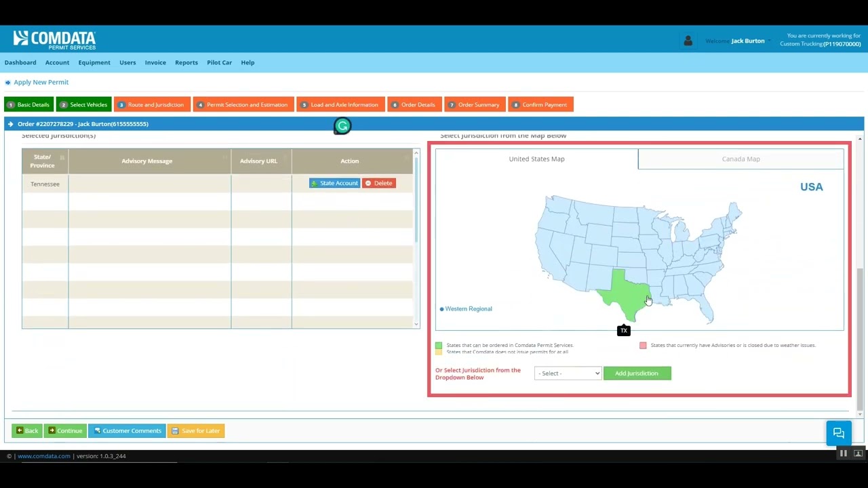This screenshot has width=868, height=488.
Task: Open the Dashboard menu
Action: click(20, 62)
